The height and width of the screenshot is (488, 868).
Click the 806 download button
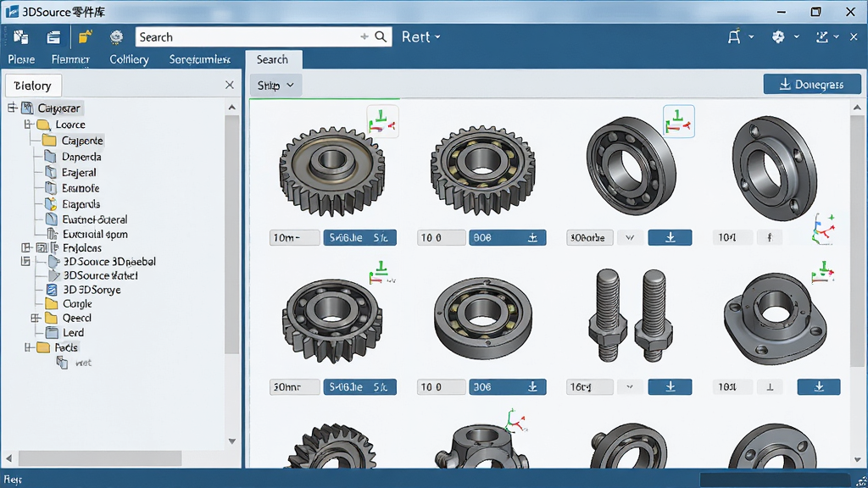tap(508, 237)
